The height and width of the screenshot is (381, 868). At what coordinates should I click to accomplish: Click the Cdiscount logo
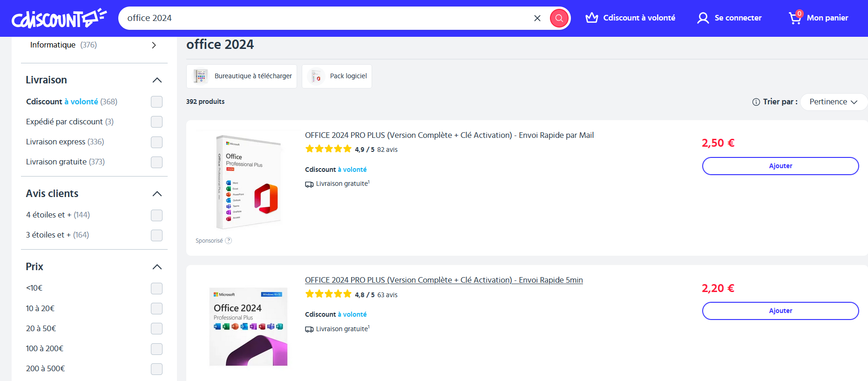(x=59, y=19)
